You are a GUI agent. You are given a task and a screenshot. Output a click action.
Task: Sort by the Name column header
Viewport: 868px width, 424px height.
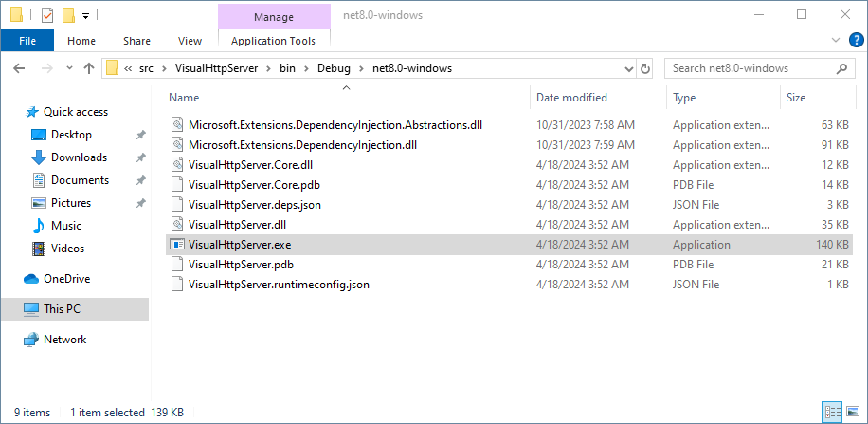point(184,98)
